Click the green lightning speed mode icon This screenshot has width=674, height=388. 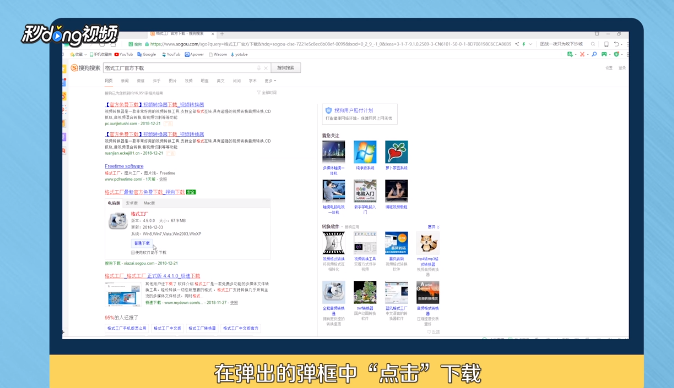click(x=524, y=44)
